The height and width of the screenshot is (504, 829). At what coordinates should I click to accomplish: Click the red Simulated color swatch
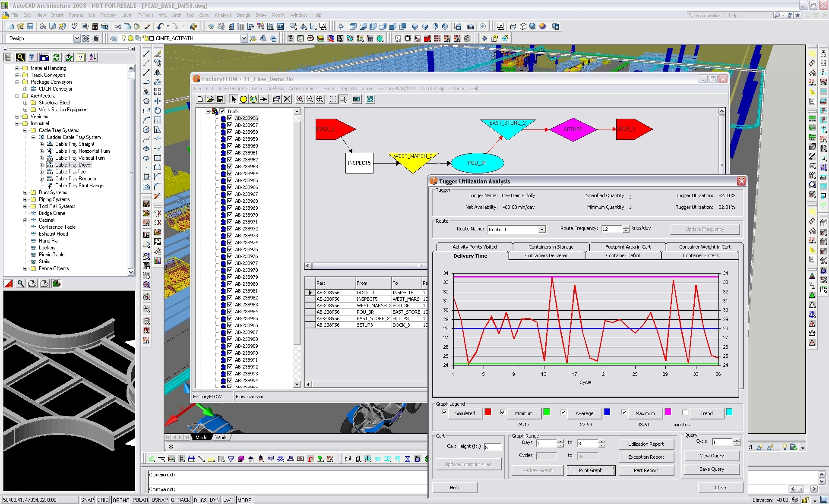point(487,412)
